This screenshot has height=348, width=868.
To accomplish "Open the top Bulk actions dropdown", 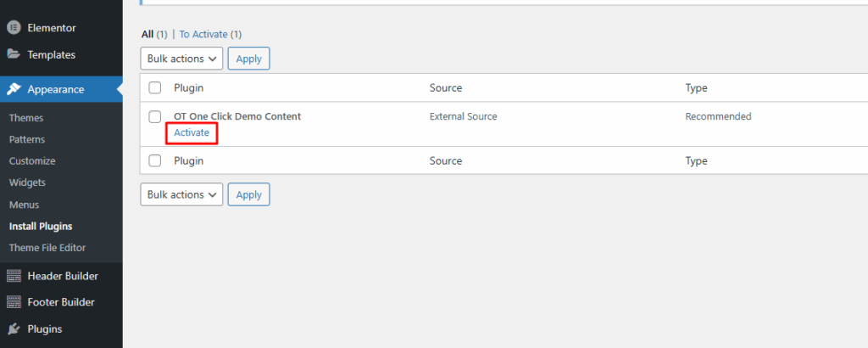I will pyautogui.click(x=181, y=59).
